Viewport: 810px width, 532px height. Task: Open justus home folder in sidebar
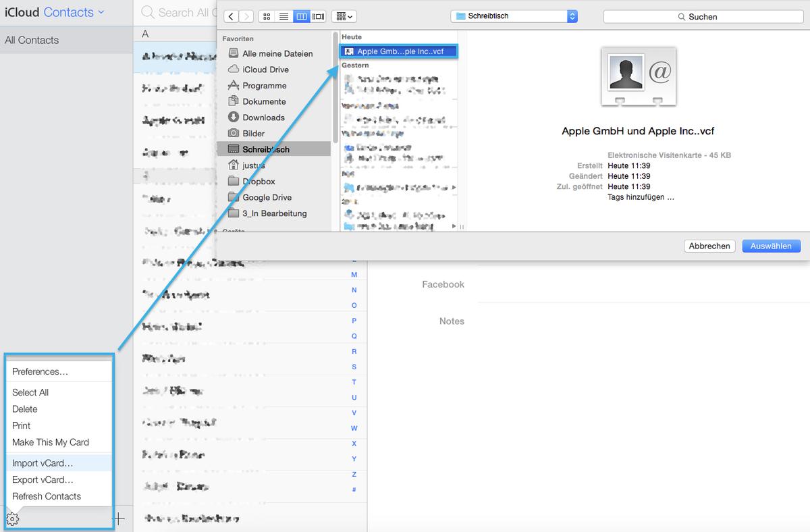point(254,165)
